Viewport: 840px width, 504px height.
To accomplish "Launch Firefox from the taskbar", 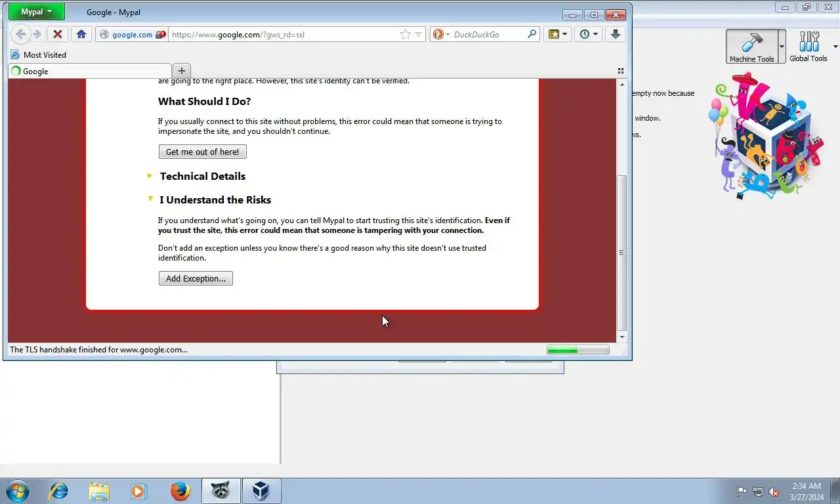I will point(180,491).
